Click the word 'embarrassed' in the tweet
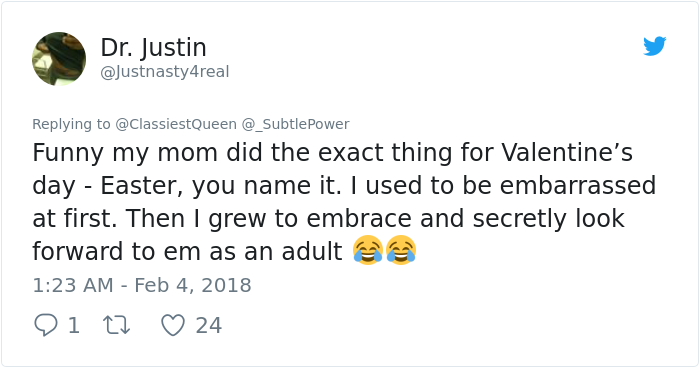This screenshot has height=368, width=700. [x=578, y=185]
